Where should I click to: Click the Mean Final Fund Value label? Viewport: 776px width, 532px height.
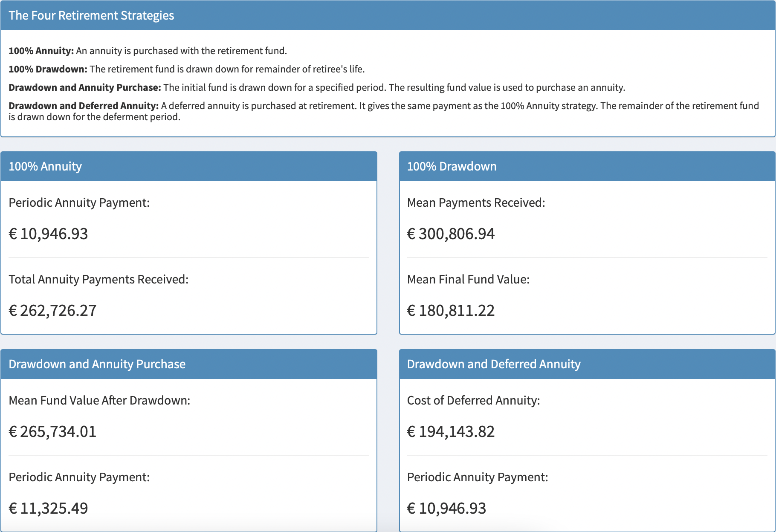[x=468, y=279]
